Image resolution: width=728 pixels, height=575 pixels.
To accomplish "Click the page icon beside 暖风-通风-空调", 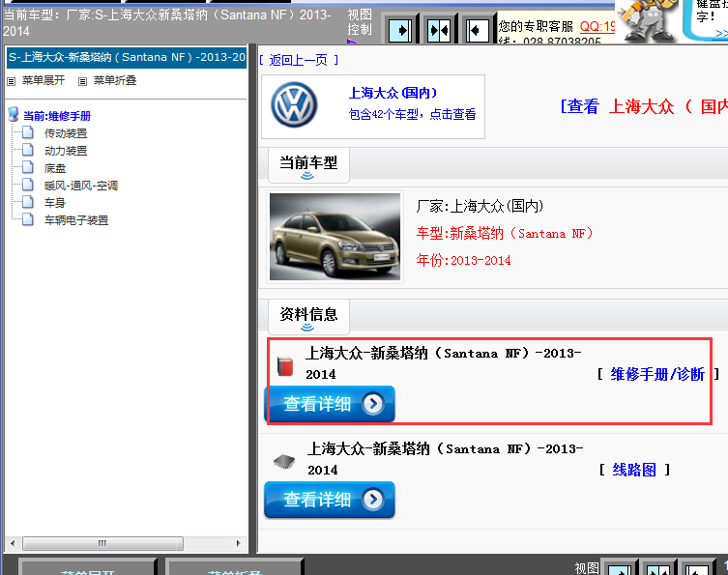I will click(x=28, y=185).
